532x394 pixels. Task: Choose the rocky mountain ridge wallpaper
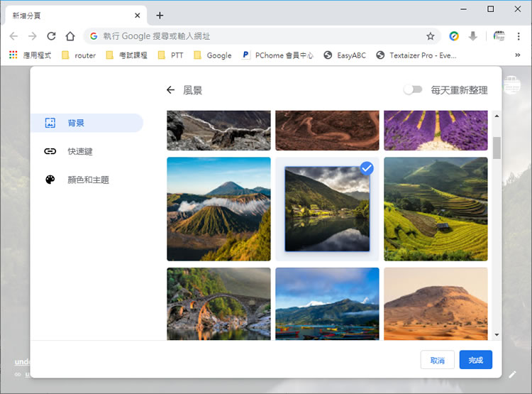[x=219, y=131]
